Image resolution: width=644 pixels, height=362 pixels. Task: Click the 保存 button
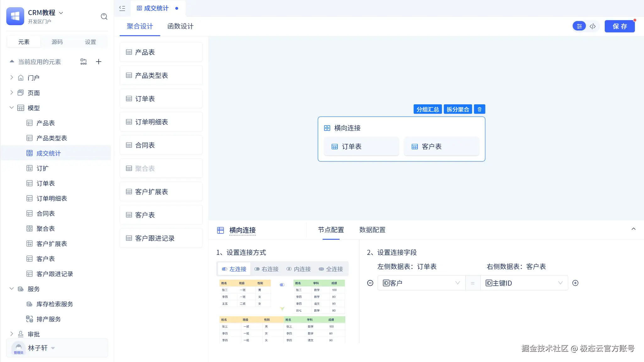pos(619,26)
